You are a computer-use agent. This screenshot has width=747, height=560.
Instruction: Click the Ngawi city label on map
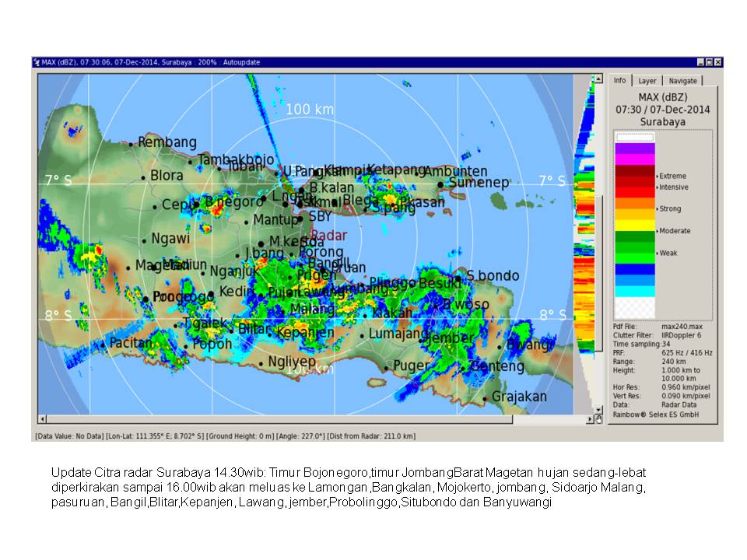pyautogui.click(x=170, y=238)
